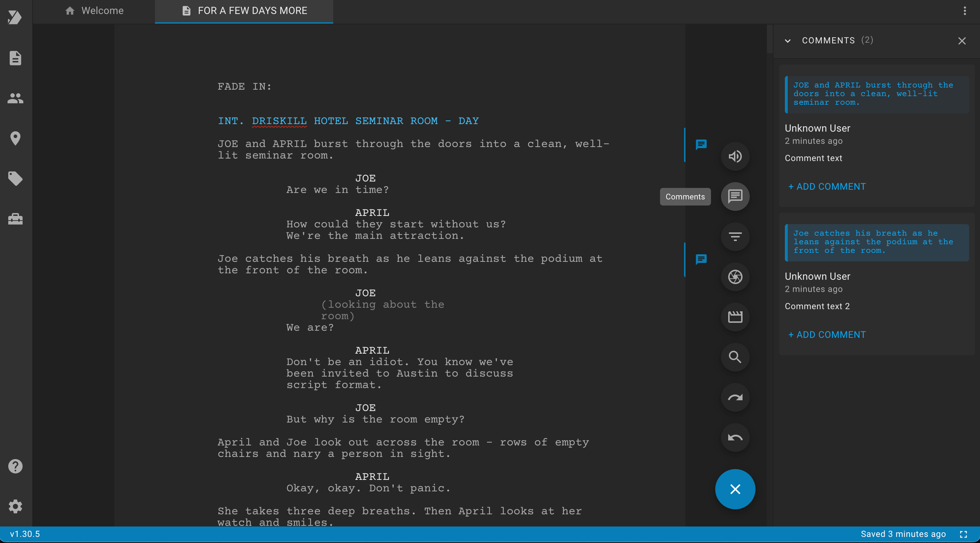This screenshot has width=980, height=543.
Task: Collapse the COMMENTS section chevron
Action: tap(787, 41)
